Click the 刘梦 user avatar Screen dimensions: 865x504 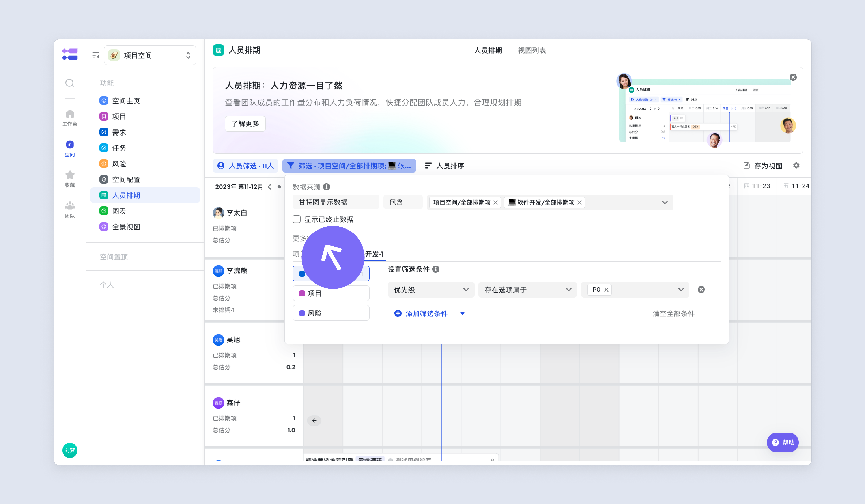pos(70,450)
